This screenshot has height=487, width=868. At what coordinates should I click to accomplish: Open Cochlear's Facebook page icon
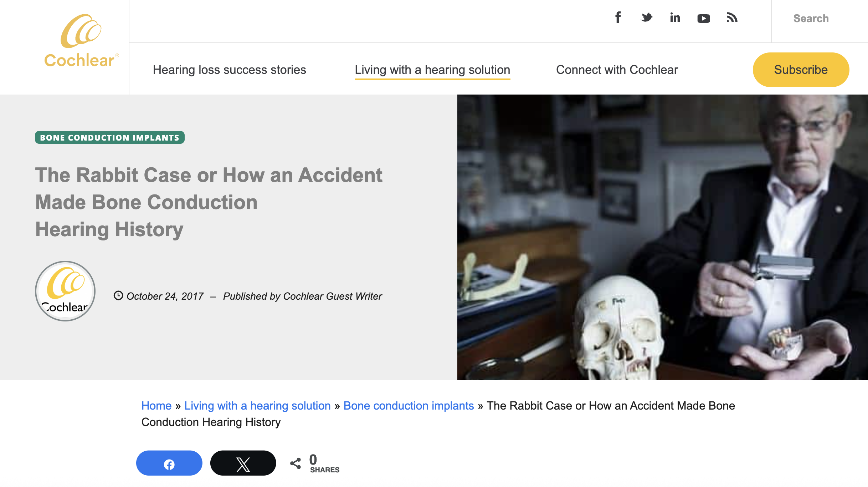618,17
